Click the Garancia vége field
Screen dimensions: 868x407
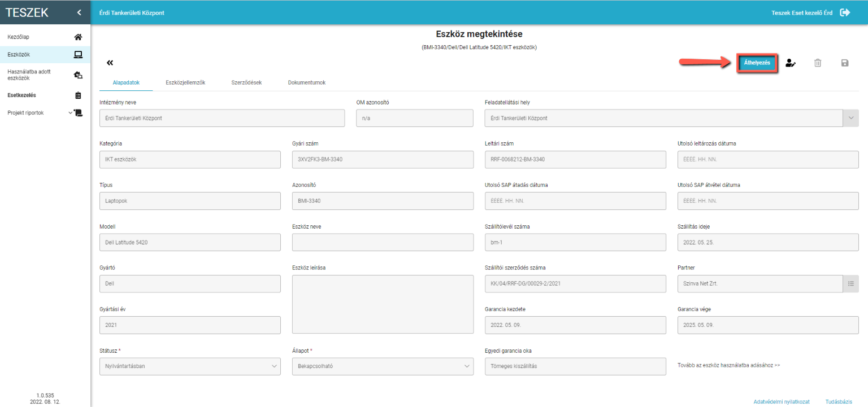click(768, 325)
